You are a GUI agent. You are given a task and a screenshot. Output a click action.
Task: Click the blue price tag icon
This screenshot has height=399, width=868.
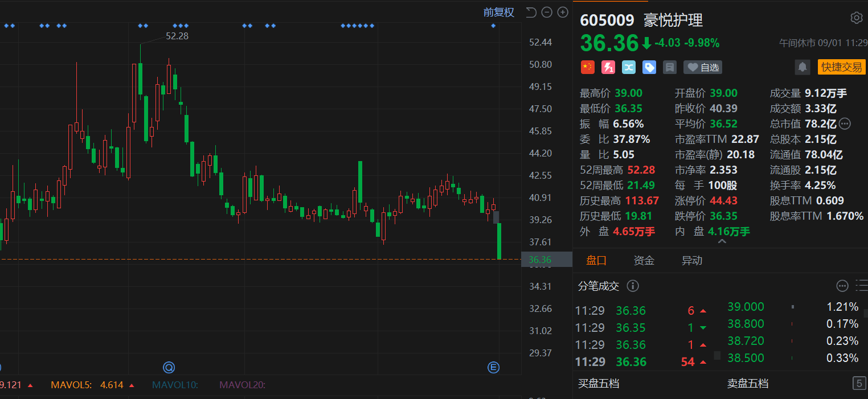649,67
